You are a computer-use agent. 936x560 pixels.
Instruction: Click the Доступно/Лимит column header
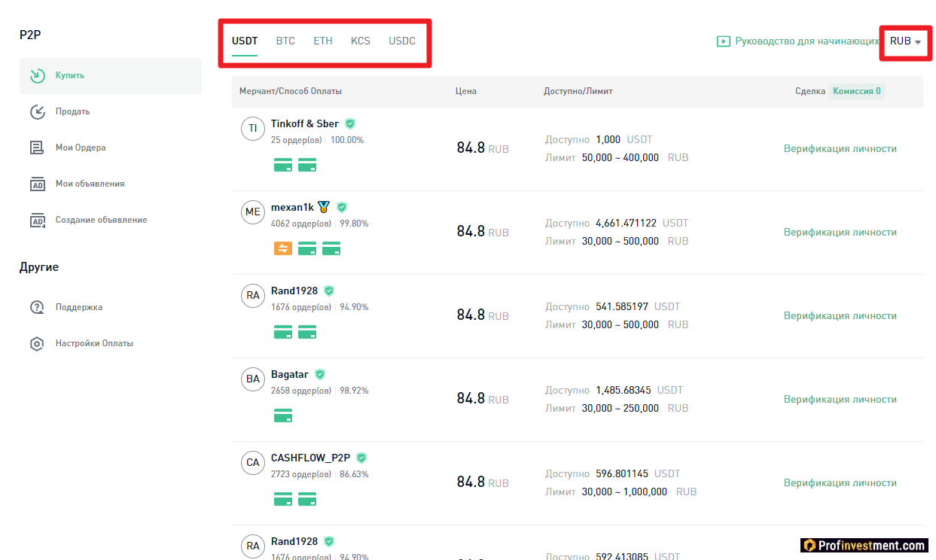click(578, 91)
